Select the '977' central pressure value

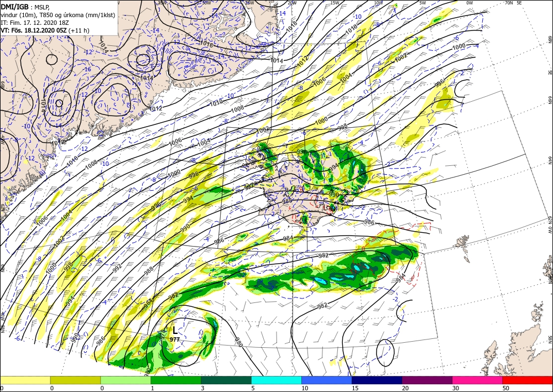(x=175, y=339)
